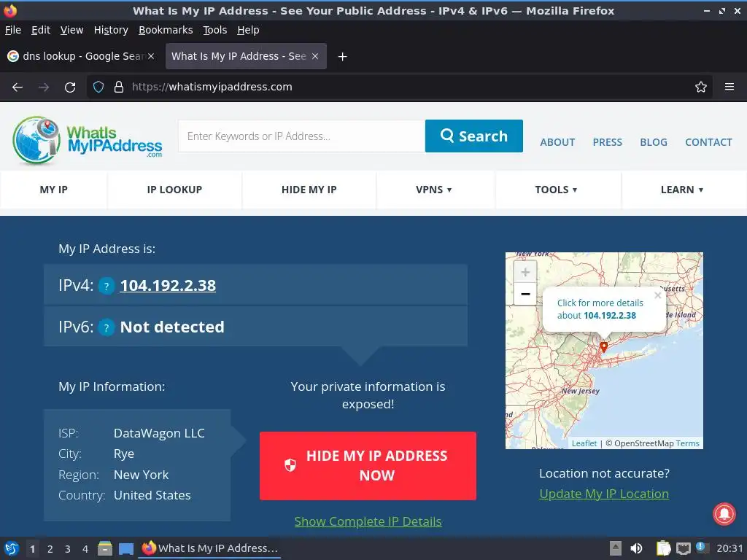Screen dimensions: 747x560
Task: Click the network monitor tray icon
Action: point(683,548)
